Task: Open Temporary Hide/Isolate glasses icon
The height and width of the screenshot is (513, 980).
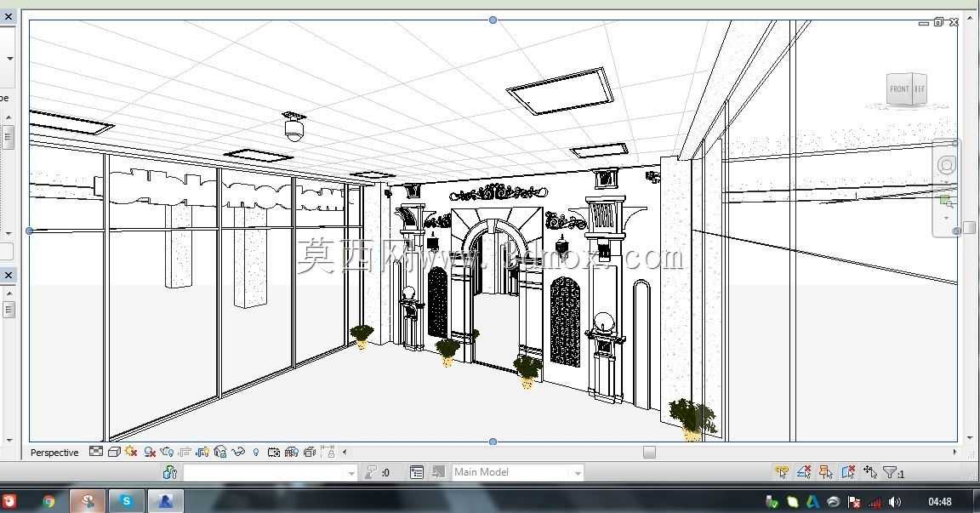Action: point(238,452)
